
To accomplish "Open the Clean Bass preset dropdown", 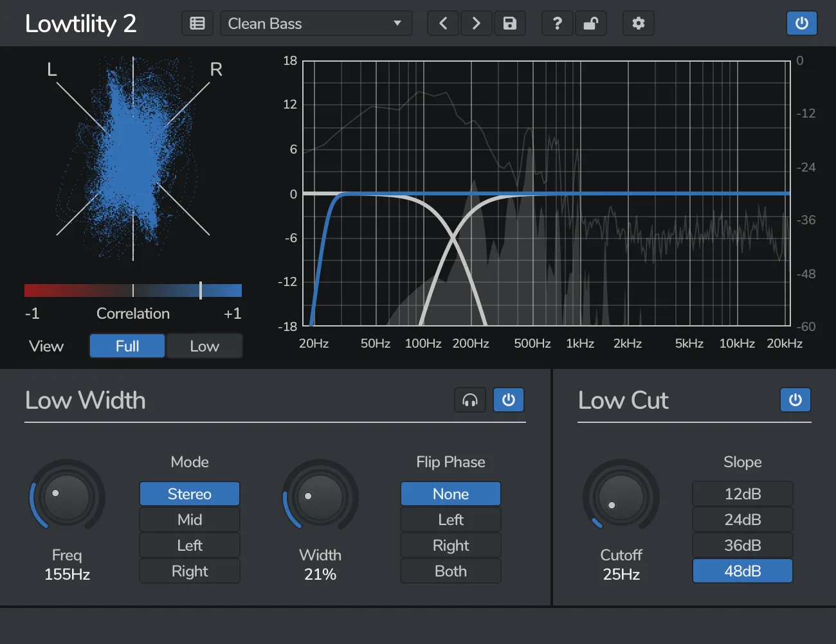I will [x=316, y=24].
